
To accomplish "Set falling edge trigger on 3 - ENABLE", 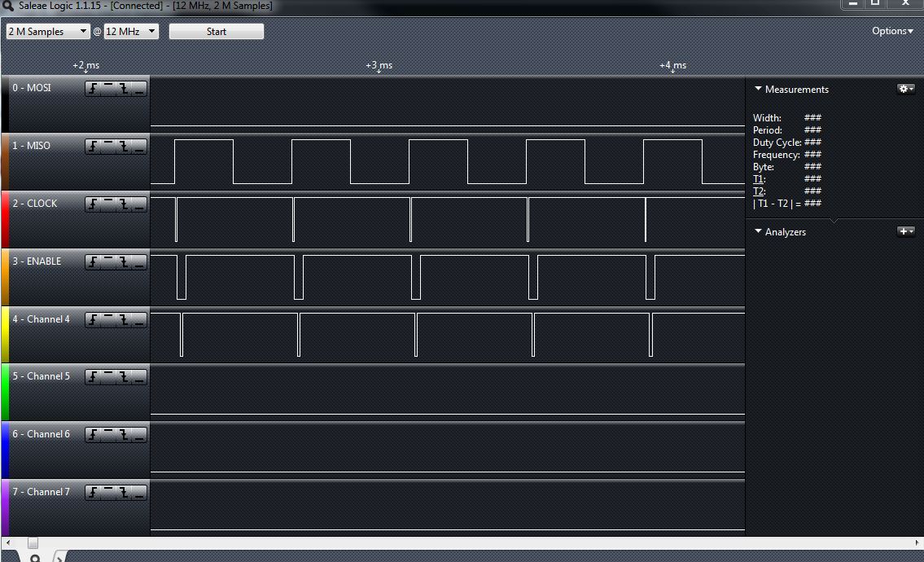I will coord(124,261).
